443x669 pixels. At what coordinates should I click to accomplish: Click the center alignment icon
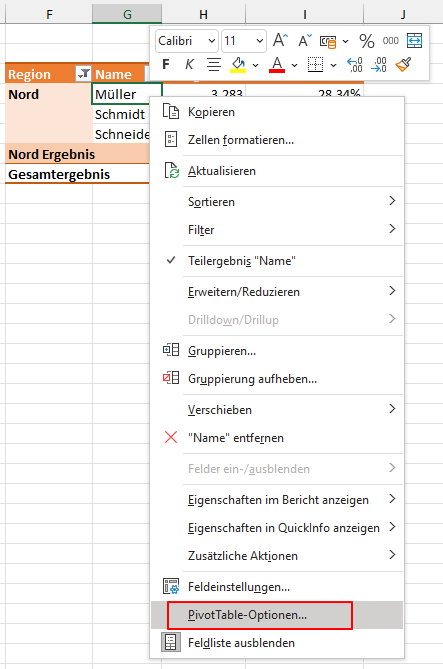(214, 65)
